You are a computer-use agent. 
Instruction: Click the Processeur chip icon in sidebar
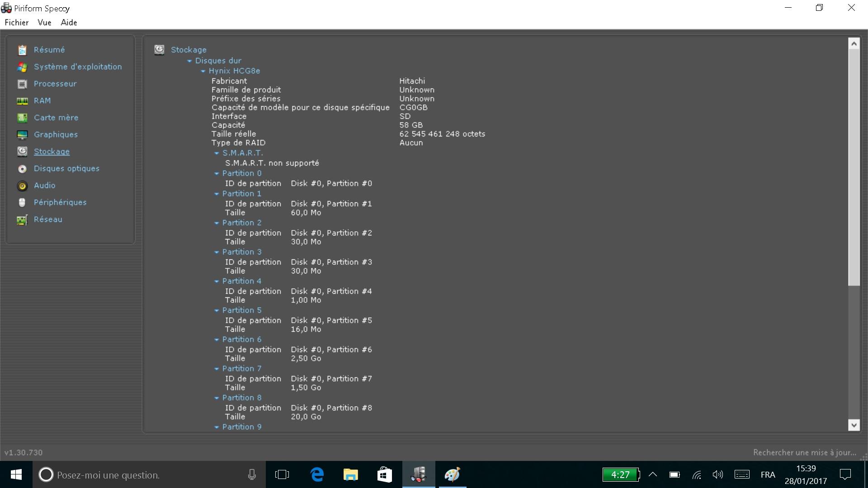pos(22,84)
